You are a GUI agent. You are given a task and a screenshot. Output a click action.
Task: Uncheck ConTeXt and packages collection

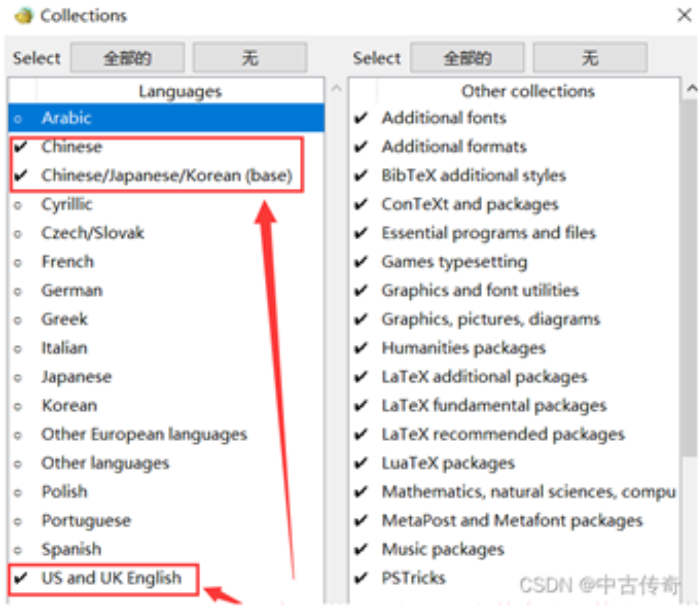point(514,204)
